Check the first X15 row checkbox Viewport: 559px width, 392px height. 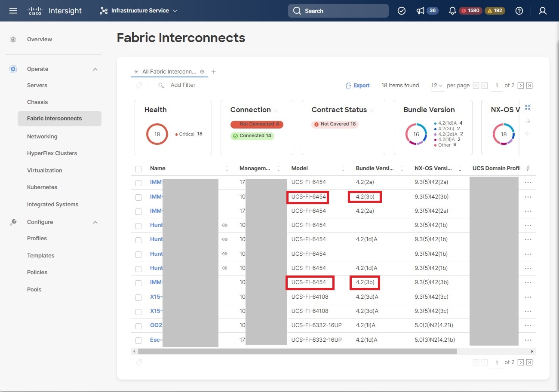pyautogui.click(x=138, y=297)
